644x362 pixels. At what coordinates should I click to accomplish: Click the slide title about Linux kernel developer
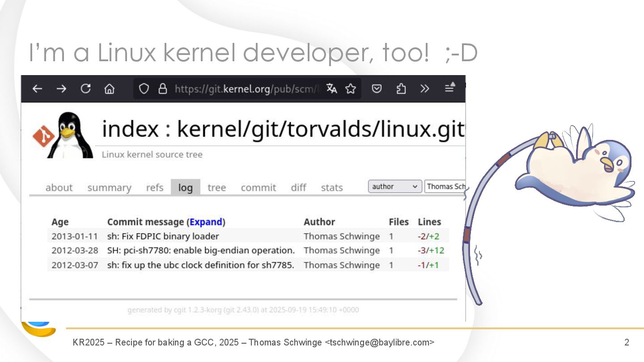(253, 53)
